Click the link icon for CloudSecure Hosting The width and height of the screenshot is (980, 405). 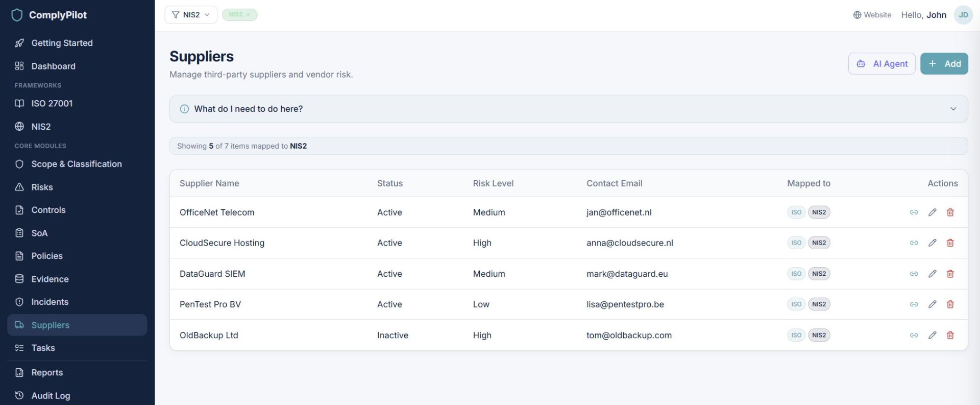click(914, 243)
